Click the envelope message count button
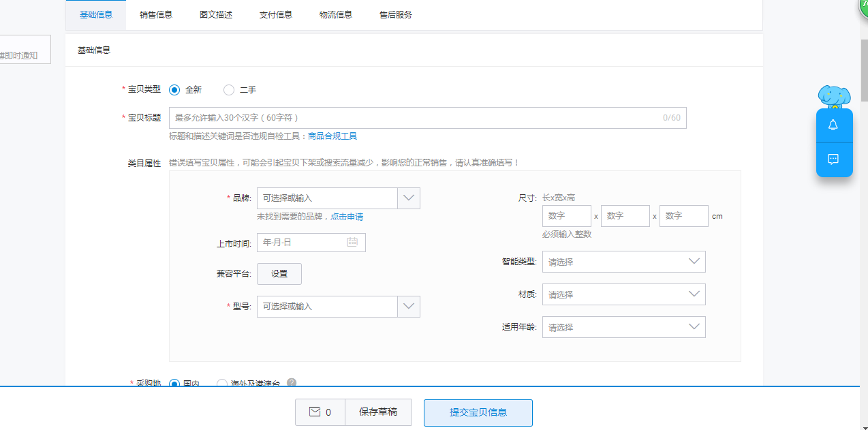The image size is (868, 430). [320, 412]
